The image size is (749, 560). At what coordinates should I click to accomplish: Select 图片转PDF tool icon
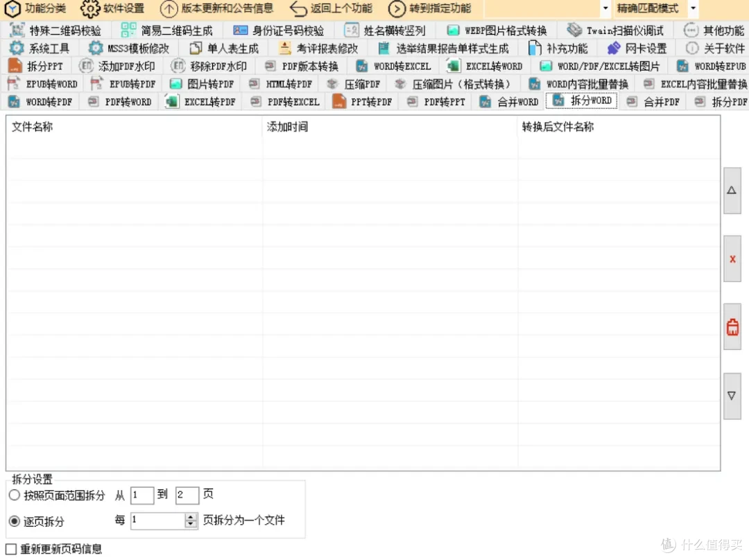175,84
